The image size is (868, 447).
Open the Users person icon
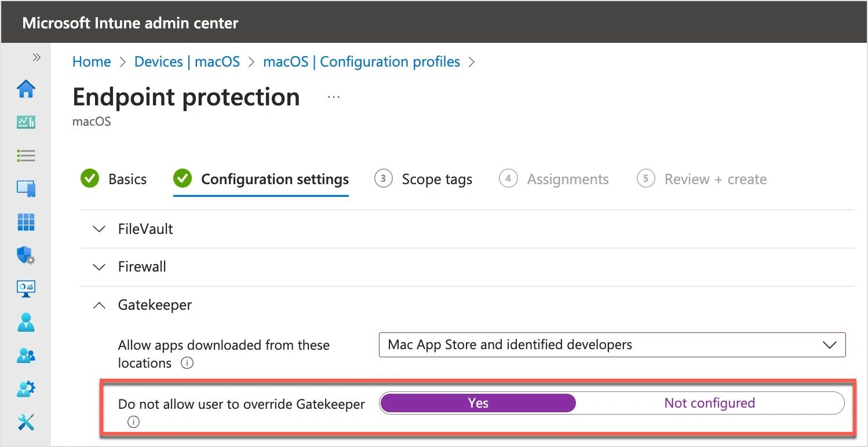pyautogui.click(x=26, y=322)
